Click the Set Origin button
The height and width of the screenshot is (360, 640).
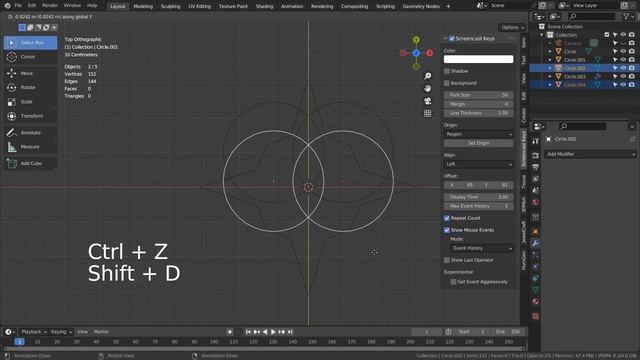(478, 143)
